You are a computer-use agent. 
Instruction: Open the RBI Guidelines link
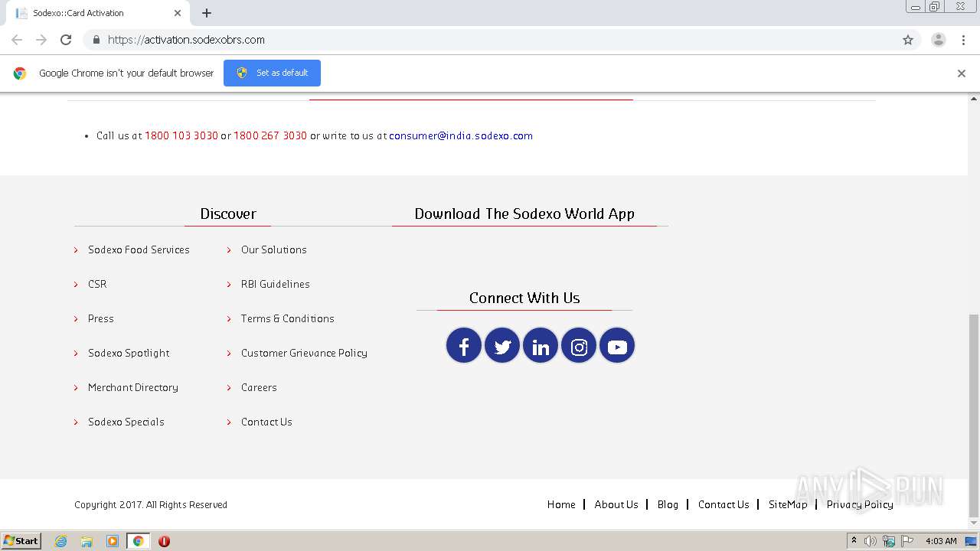pyautogui.click(x=276, y=284)
